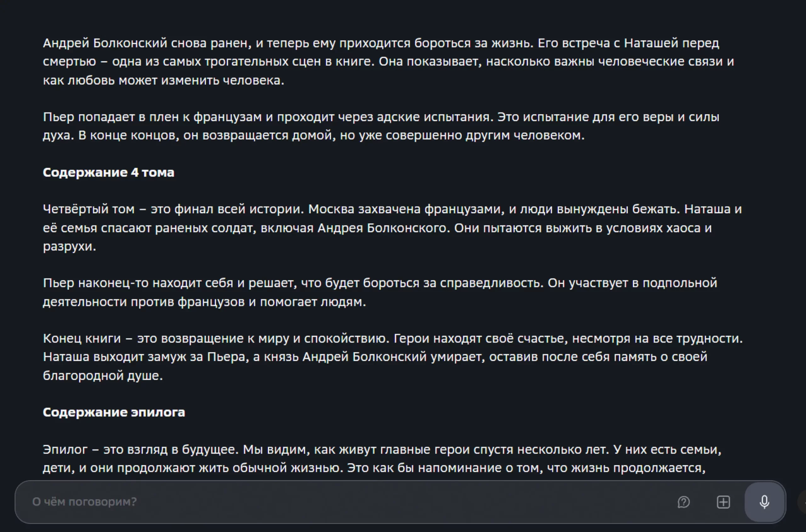Image resolution: width=806 pixels, height=532 pixels.
Task: Click the partially visible round button at right edge
Action: [x=803, y=502]
